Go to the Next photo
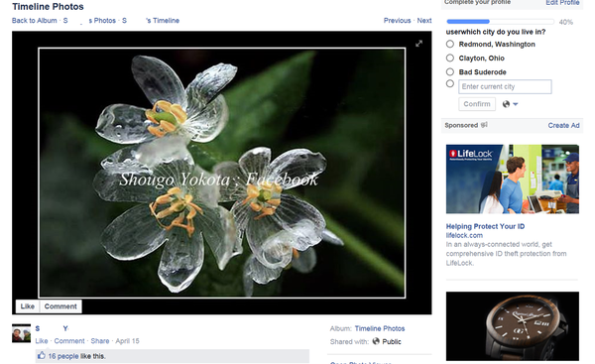This screenshot has width=595, height=364. [424, 21]
